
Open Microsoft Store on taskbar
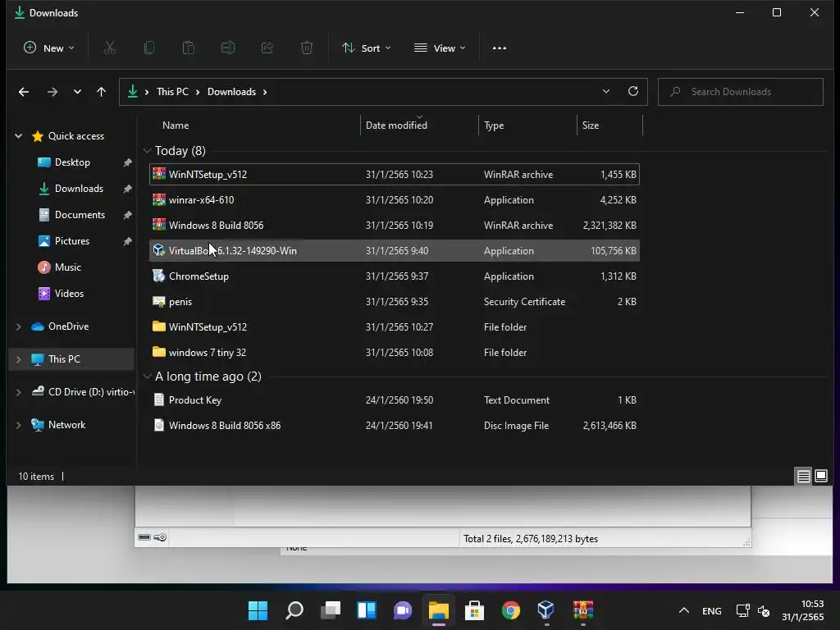[474, 610]
